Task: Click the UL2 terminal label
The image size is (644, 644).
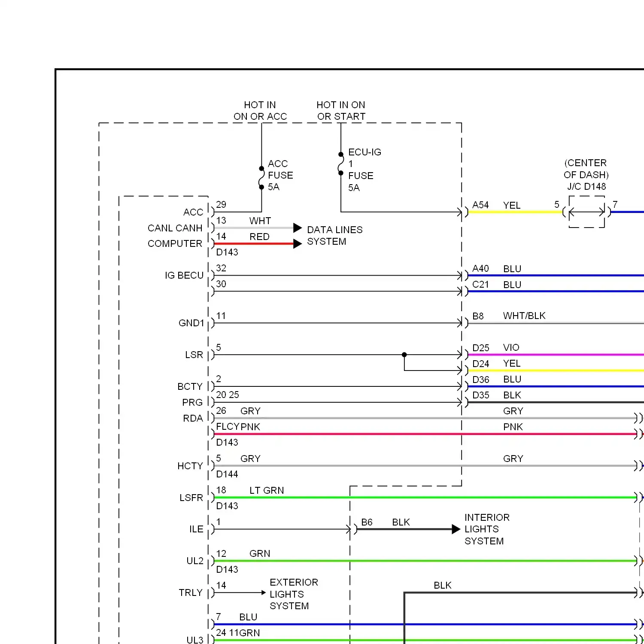Action: pyautogui.click(x=195, y=561)
